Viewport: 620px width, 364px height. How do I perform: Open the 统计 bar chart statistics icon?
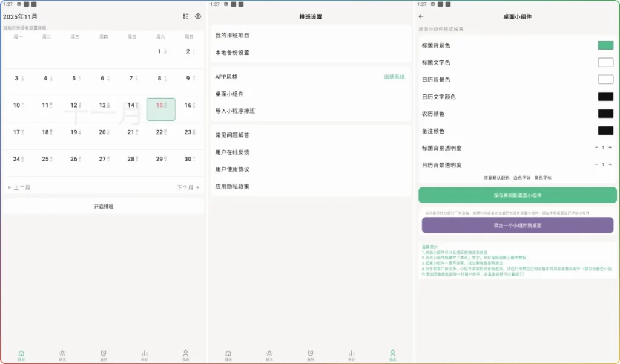(x=144, y=353)
